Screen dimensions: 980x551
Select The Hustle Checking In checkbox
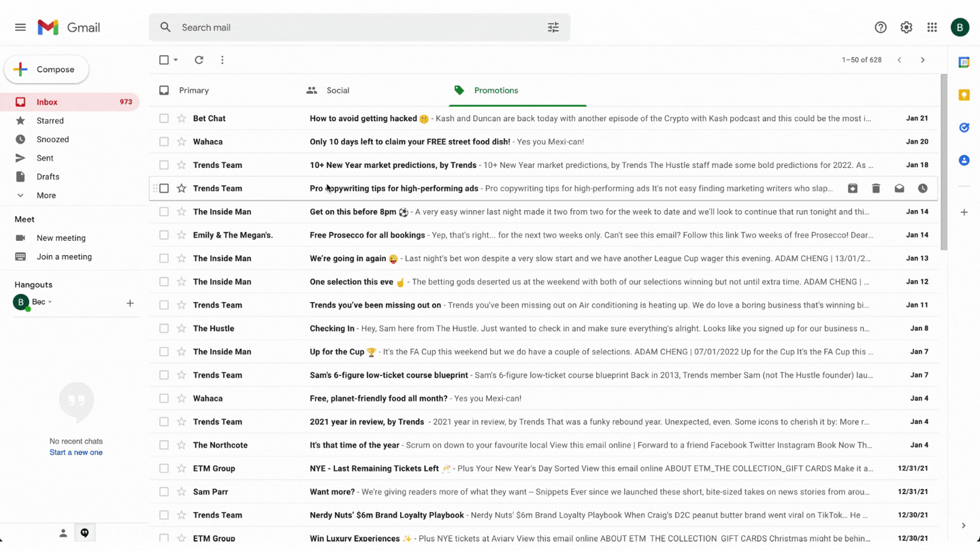pyautogui.click(x=164, y=329)
